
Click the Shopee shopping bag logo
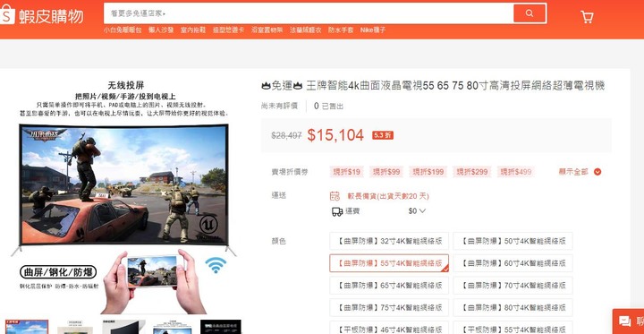[x=7, y=15]
